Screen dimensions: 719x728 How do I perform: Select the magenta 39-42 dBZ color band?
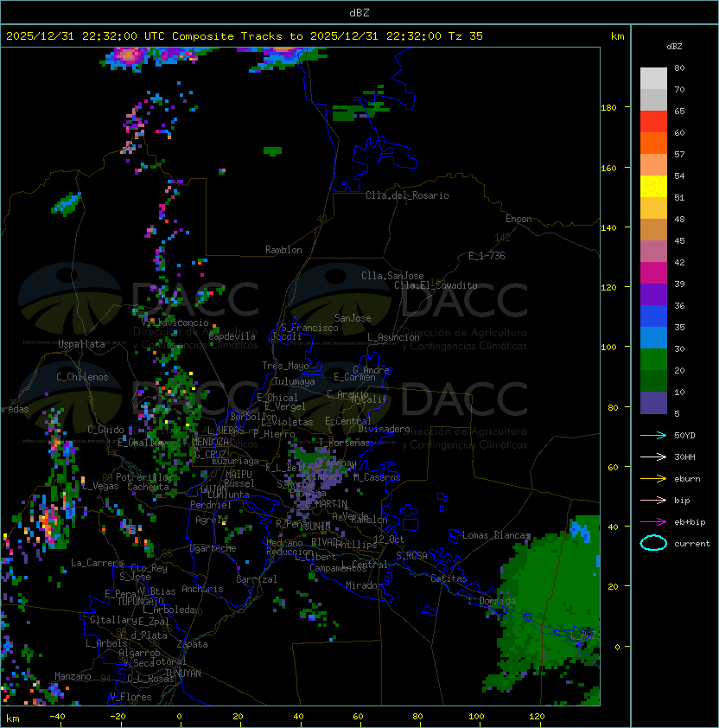click(x=653, y=273)
